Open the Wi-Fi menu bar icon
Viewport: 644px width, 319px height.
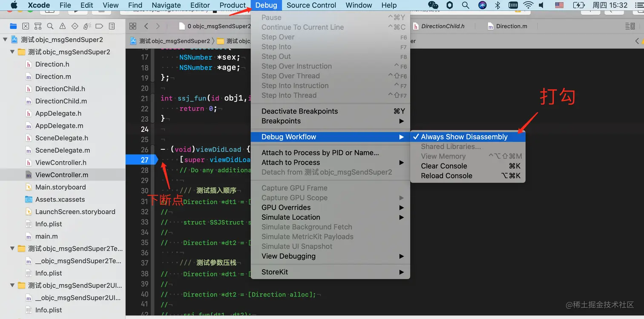coord(528,5)
